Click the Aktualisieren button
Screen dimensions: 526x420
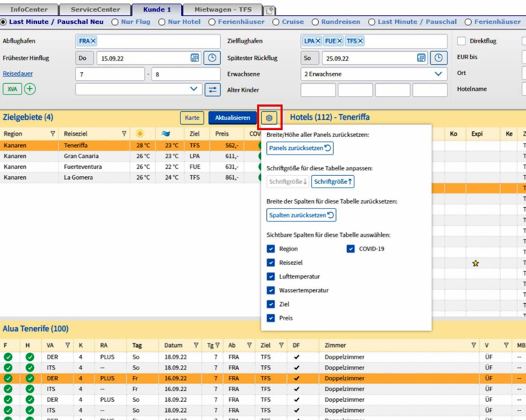point(232,118)
